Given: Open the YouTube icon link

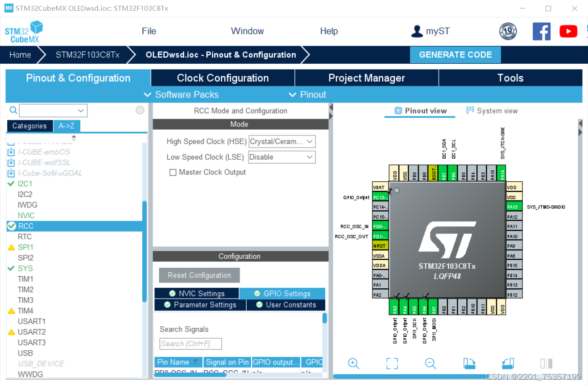Looking at the screenshot, I should coord(568,31).
